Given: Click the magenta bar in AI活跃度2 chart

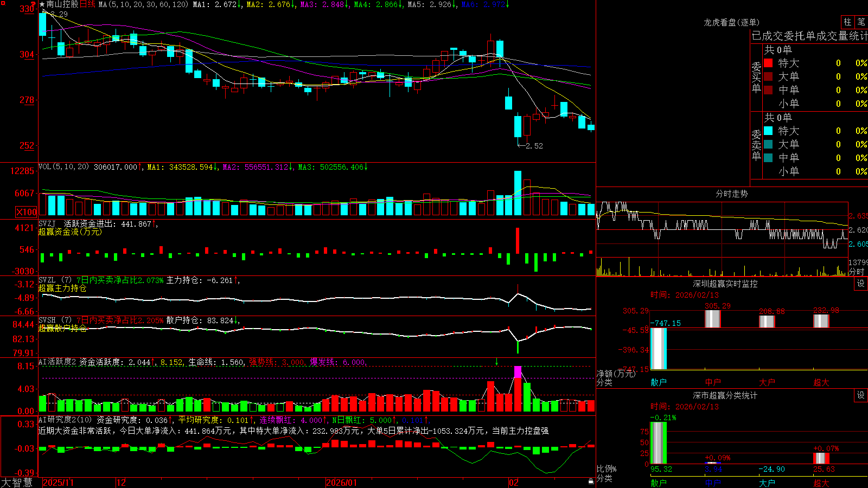Looking at the screenshot, I should tap(518, 372).
